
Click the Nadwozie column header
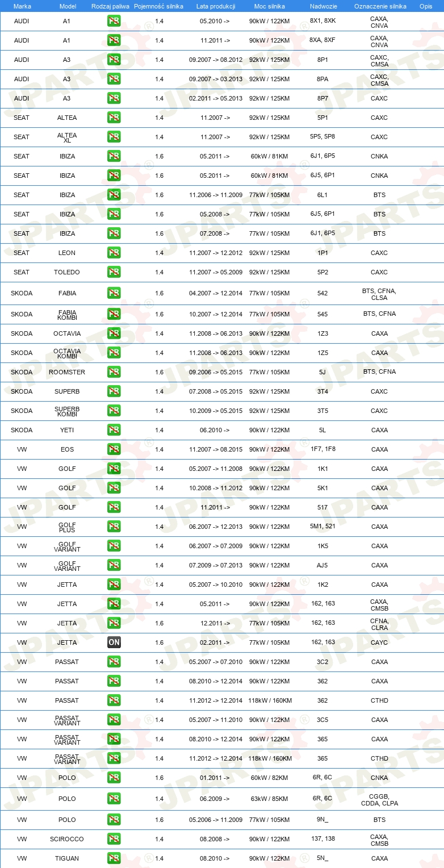point(322,6)
